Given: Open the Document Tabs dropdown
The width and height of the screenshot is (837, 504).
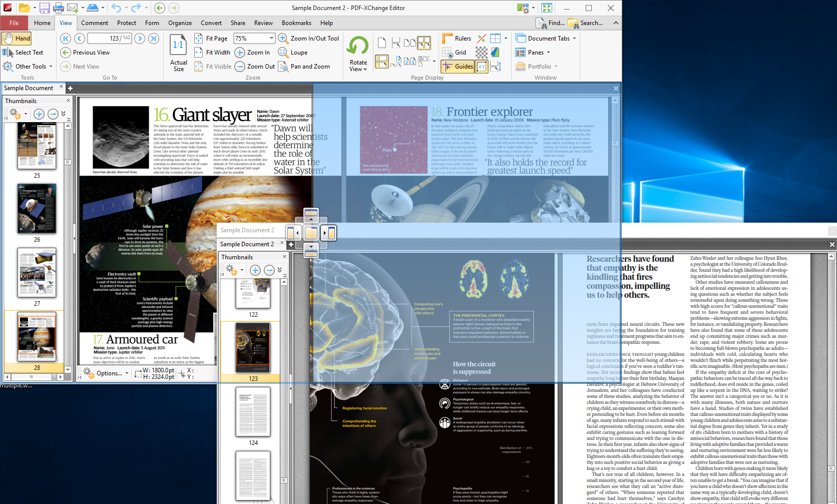Looking at the screenshot, I should tap(546, 38).
